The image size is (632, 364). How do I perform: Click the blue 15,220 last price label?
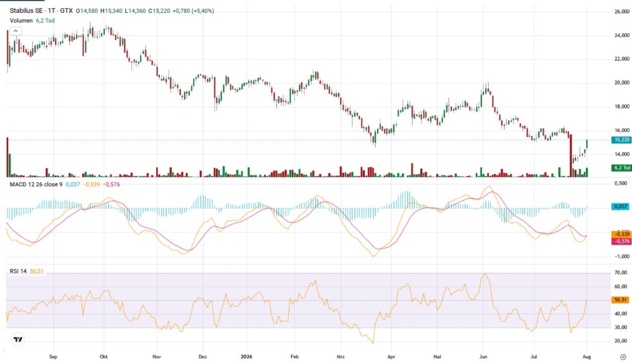coord(621,140)
